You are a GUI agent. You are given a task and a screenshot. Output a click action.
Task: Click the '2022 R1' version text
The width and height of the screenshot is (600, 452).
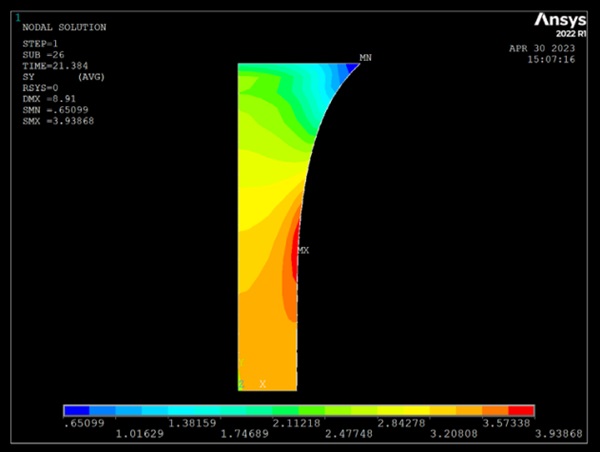coord(571,34)
